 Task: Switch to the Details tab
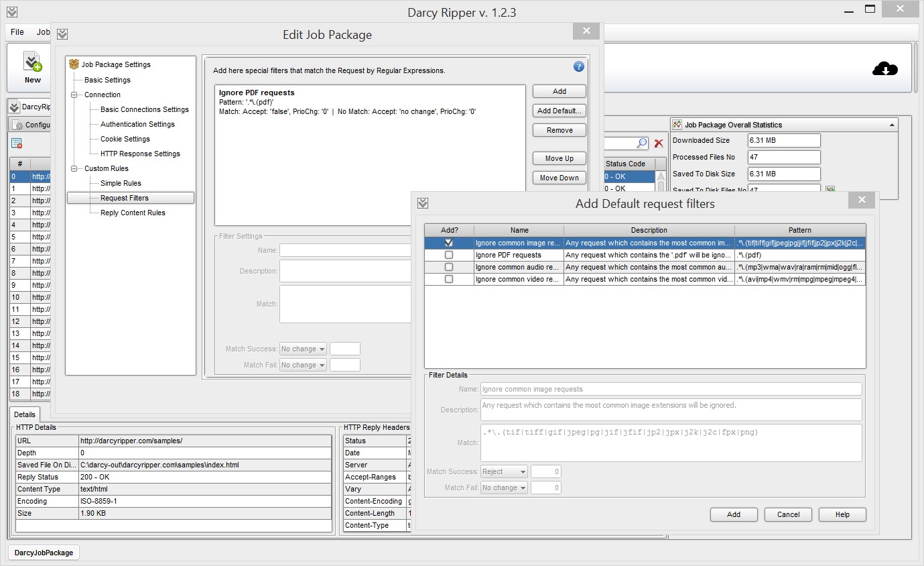pos(25,415)
